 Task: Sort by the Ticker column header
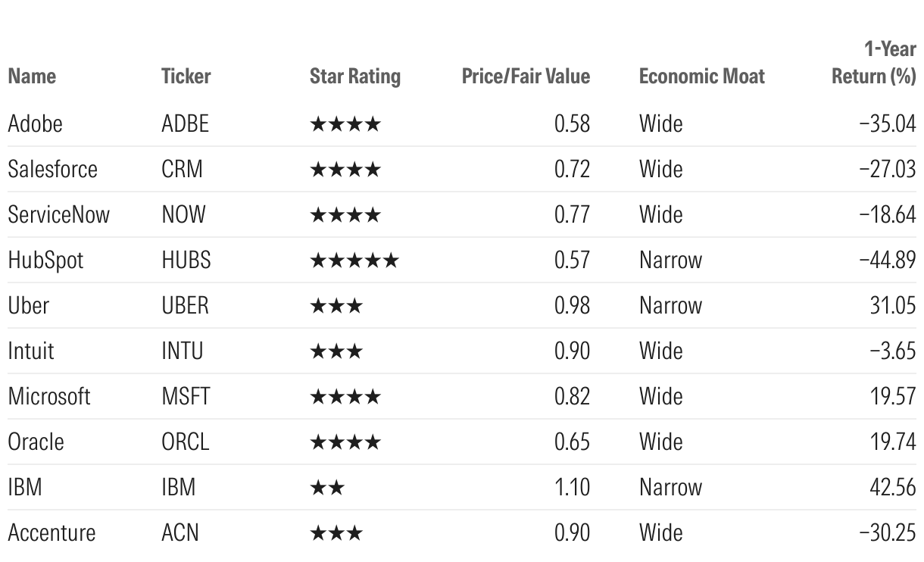[x=186, y=76]
